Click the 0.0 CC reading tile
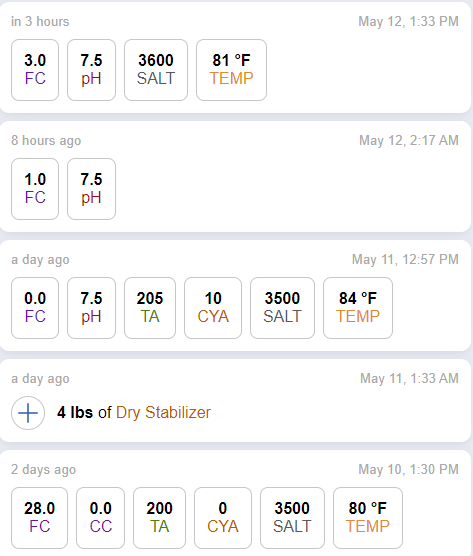 [100, 518]
